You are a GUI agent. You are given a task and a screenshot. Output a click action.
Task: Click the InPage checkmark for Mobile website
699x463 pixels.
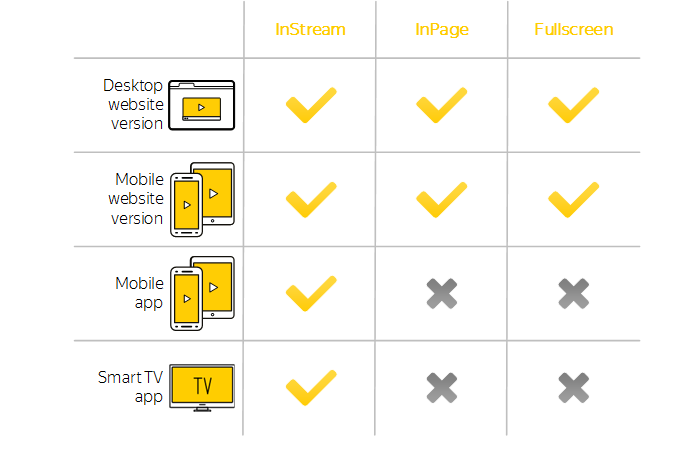442,200
